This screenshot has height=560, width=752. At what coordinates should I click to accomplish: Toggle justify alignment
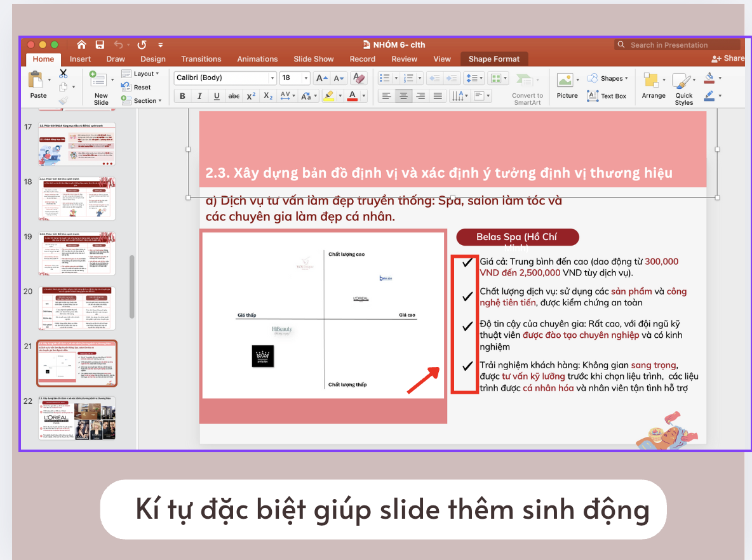click(x=438, y=95)
